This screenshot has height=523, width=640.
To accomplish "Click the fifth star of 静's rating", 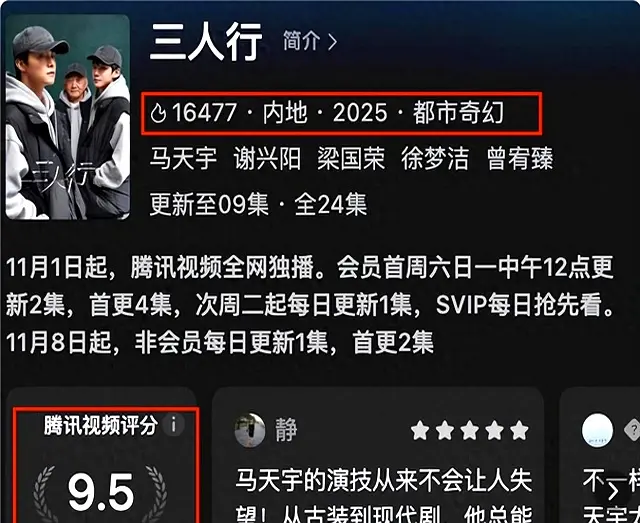I will (520, 431).
